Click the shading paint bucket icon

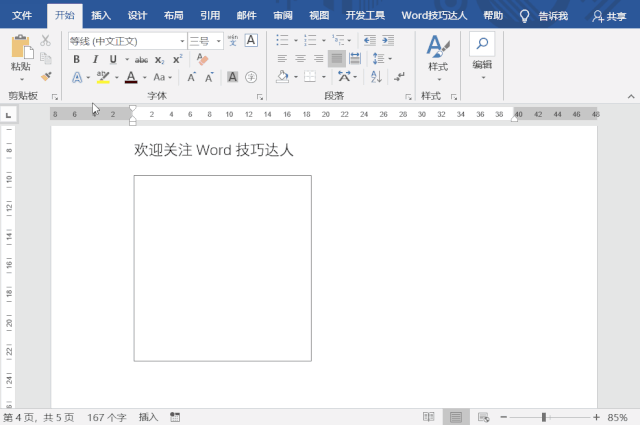[282, 76]
